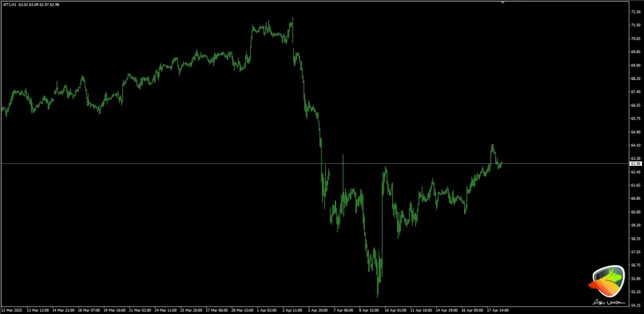Image resolution: width=644 pixels, height=314 pixels.
Task: Click the chart shift triangle marker at top
Action: pos(502,3)
